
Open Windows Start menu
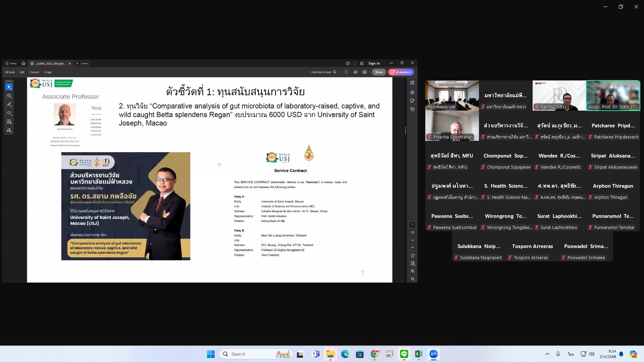pyautogui.click(x=211, y=354)
